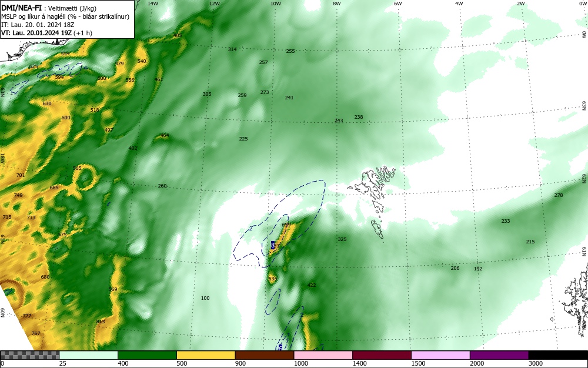Click the CAPE value '305'
Image resolution: width=588 pixels, height=368 pixels.
(207, 94)
